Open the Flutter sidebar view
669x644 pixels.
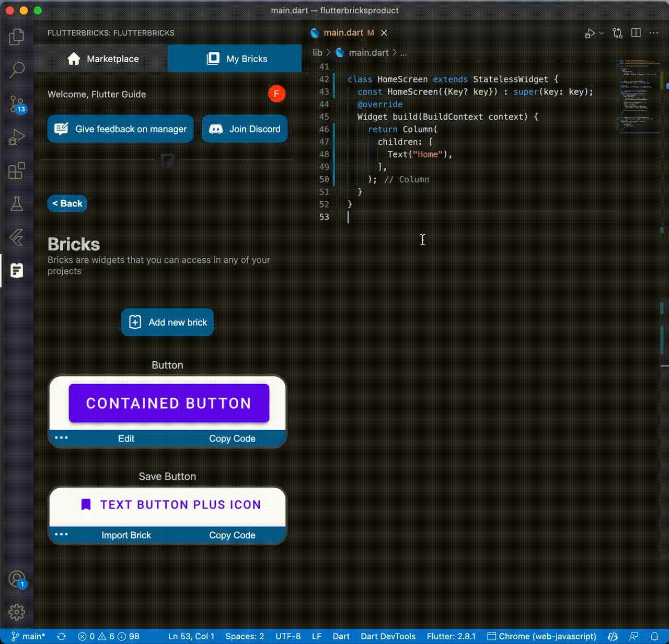(17, 237)
